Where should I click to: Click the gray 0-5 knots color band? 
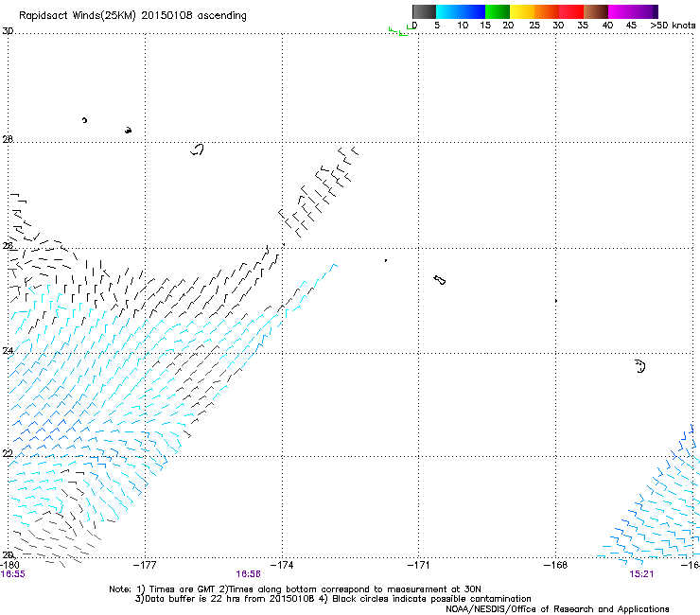pos(424,11)
